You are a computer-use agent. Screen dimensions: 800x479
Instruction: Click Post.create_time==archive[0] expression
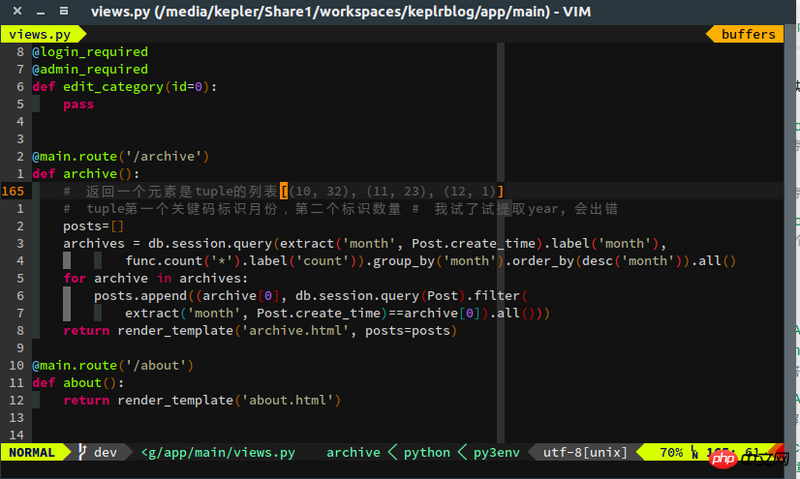[368, 313]
